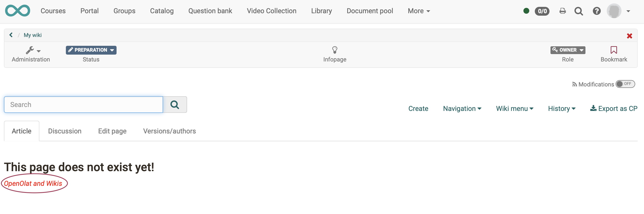Click the Create link
The image size is (644, 214).
point(418,108)
